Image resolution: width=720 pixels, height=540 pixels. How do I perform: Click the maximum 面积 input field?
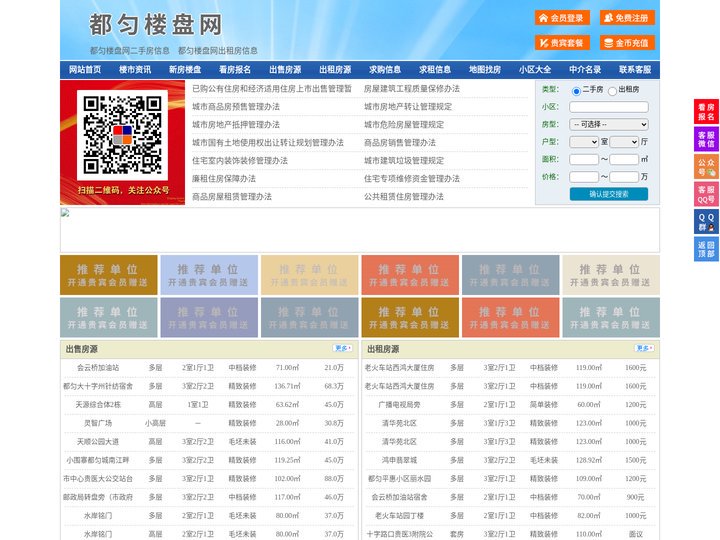pos(624,159)
